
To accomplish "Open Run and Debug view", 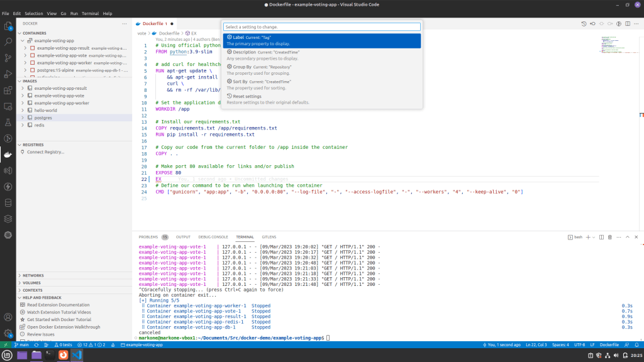I will (8, 74).
